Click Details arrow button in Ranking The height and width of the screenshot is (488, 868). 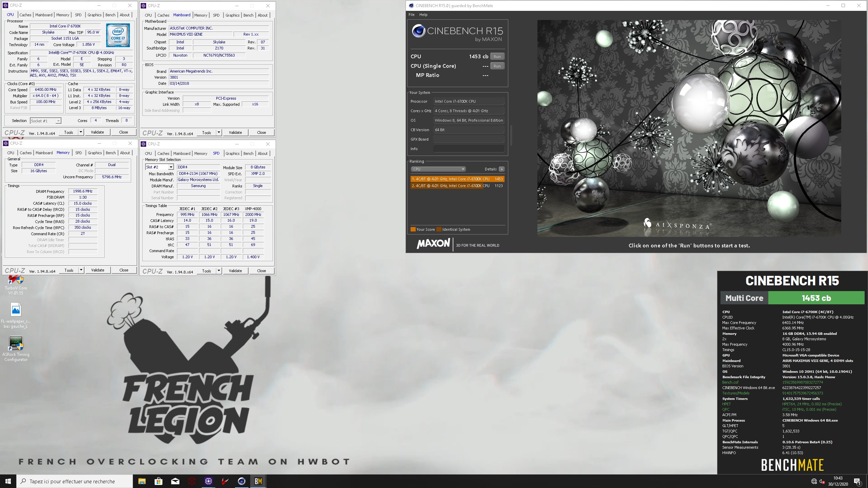point(501,169)
